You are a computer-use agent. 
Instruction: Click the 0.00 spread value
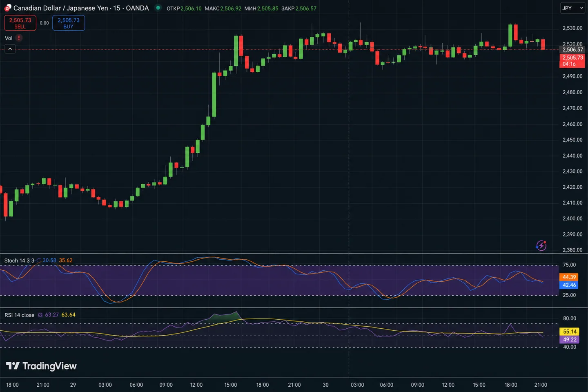click(44, 23)
